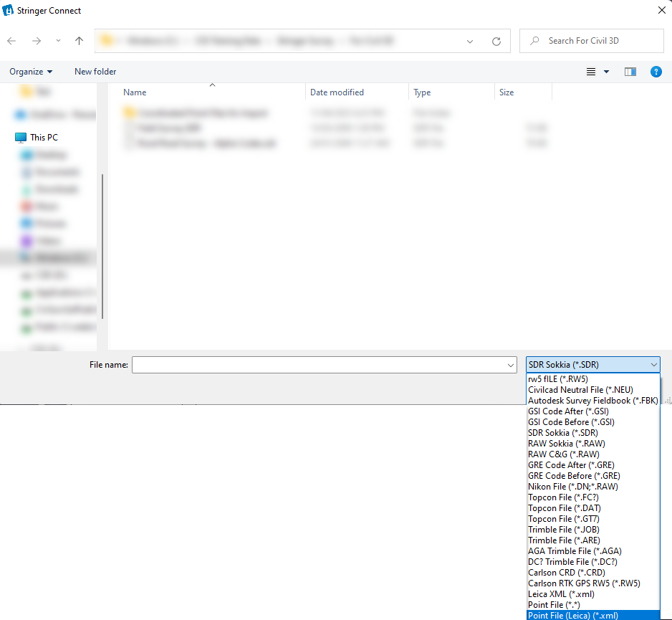The image size is (672, 620).
Task: Pick GSI Code Before (*.GSI)
Action: point(593,422)
